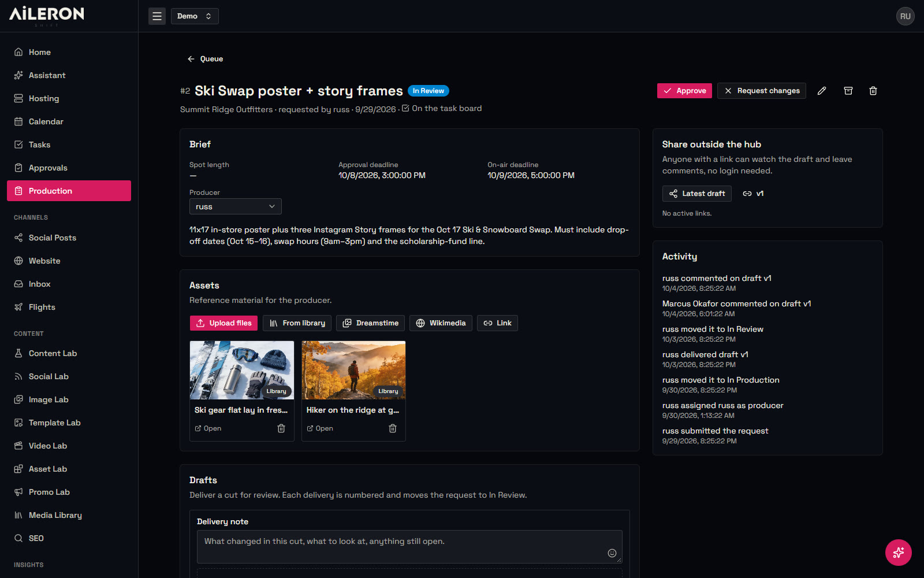Viewport: 924px width, 578px height.
Task: Click the On the task board link
Action: (x=442, y=109)
